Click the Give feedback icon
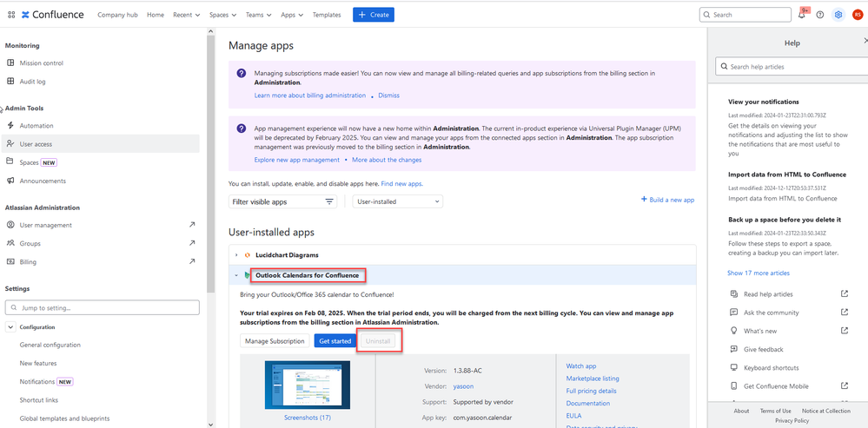The width and height of the screenshot is (868, 428). click(733, 349)
